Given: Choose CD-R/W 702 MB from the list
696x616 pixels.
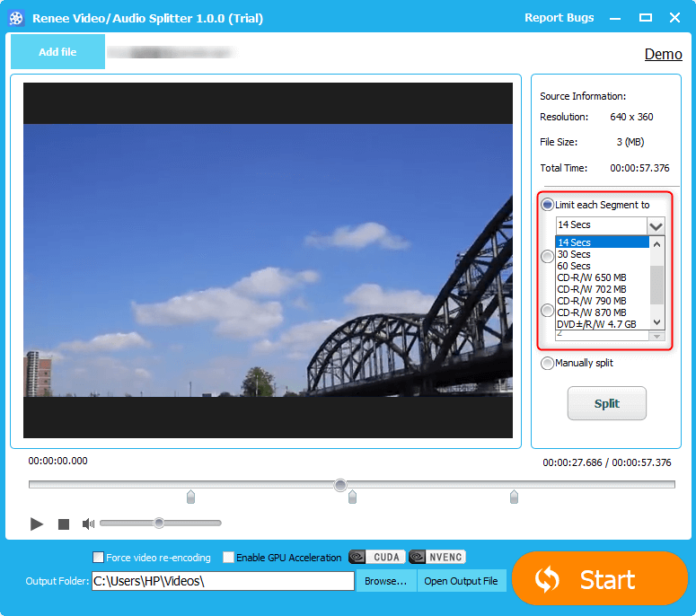Looking at the screenshot, I should click(x=592, y=289).
